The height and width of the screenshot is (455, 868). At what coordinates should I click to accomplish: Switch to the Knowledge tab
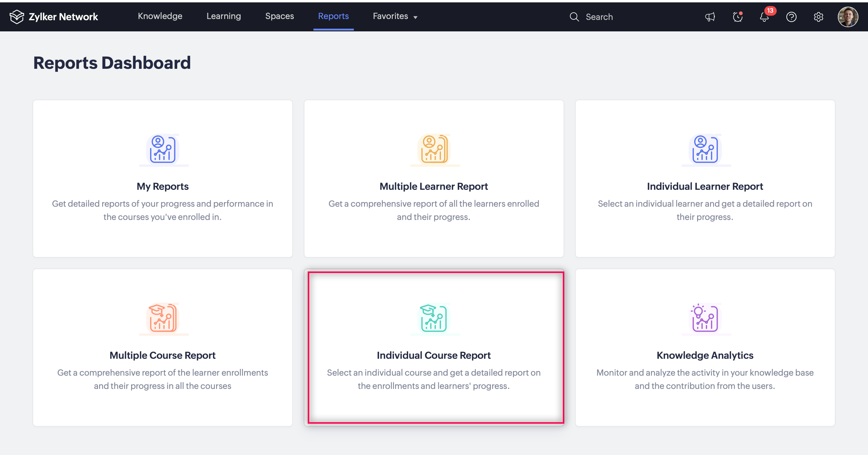pyautogui.click(x=160, y=16)
